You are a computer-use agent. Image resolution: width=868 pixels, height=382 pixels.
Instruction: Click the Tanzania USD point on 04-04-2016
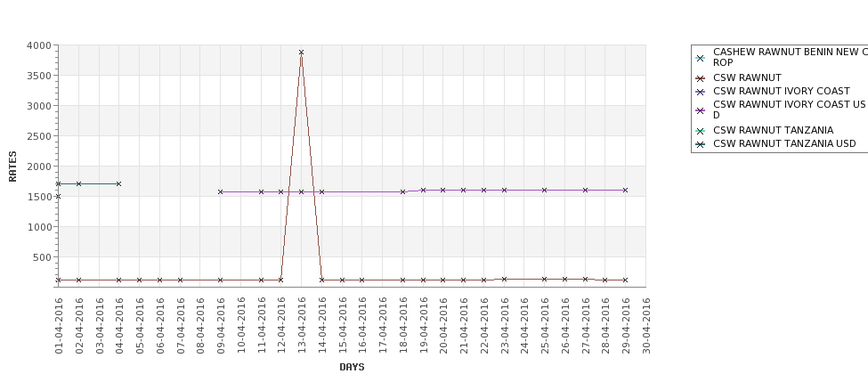[118, 183]
